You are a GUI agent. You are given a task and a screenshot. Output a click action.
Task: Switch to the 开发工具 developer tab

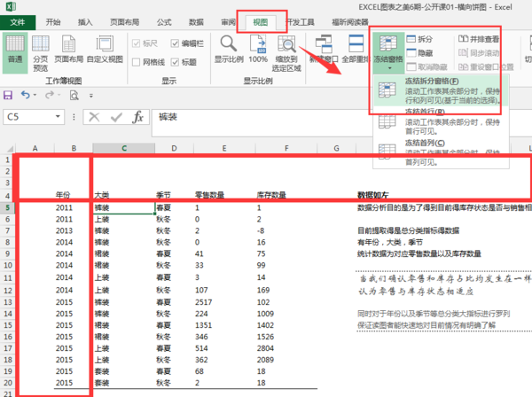[x=301, y=22]
